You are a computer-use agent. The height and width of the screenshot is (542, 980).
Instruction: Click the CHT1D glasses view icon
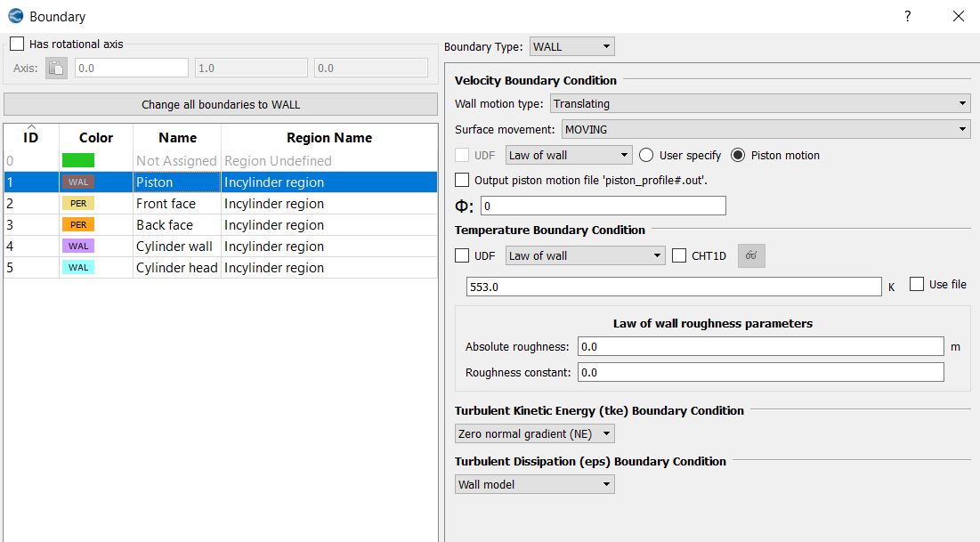(751, 255)
